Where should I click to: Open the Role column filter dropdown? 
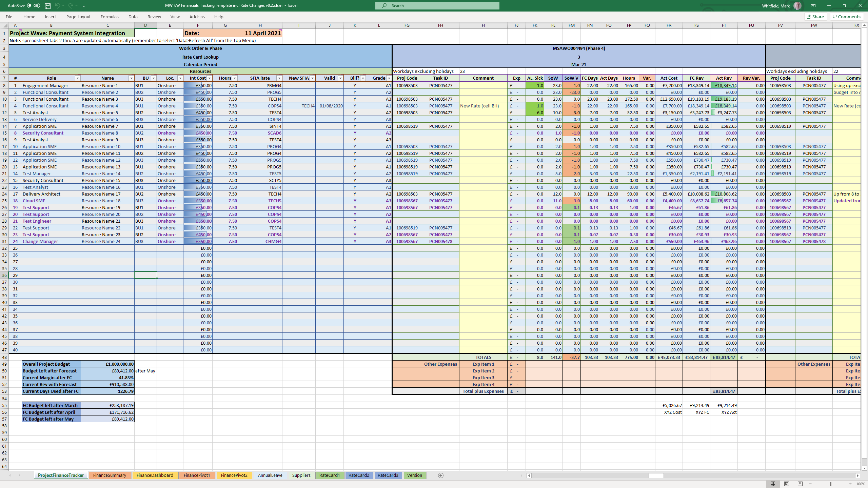point(78,78)
